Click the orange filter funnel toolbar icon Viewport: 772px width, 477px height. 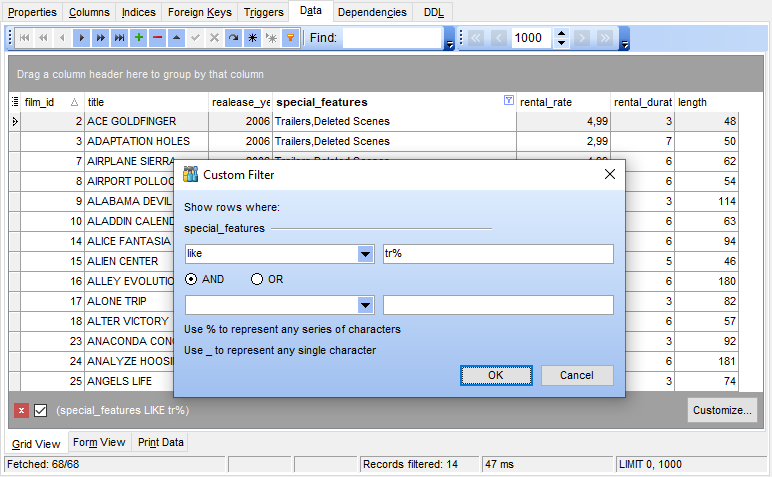tap(290, 38)
